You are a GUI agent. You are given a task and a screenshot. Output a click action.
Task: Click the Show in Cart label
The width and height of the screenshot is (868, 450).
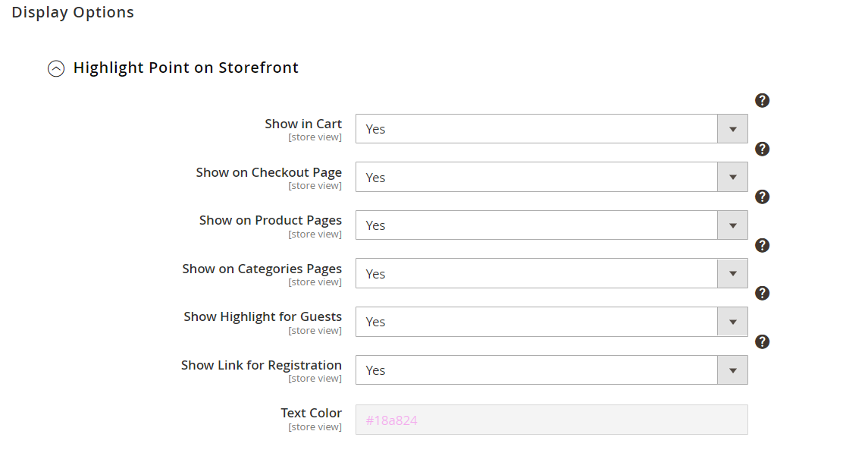[302, 124]
